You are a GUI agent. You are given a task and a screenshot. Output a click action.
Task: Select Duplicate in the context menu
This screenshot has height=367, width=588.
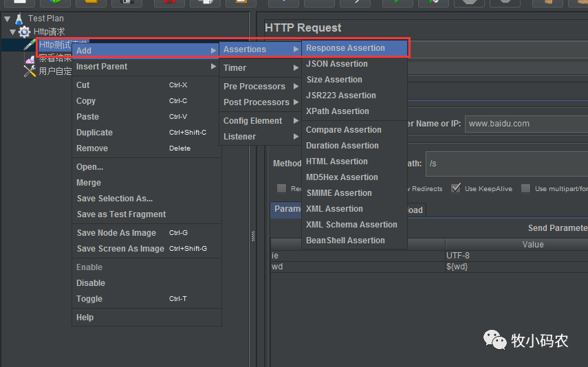146,133
